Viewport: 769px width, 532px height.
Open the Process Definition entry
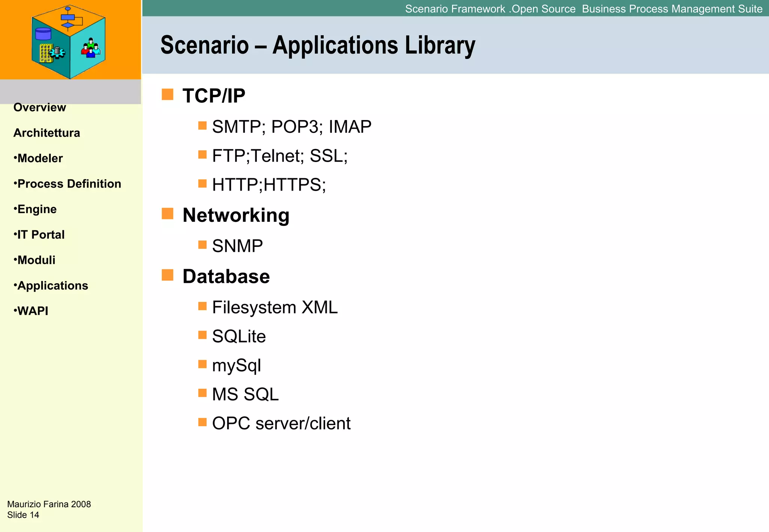68,184
